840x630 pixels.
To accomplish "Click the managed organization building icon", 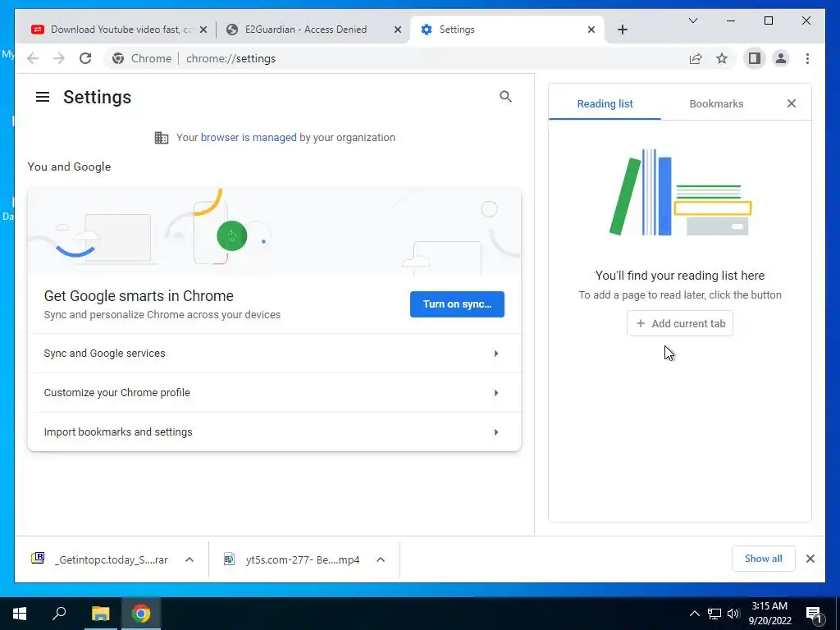I will pyautogui.click(x=162, y=138).
